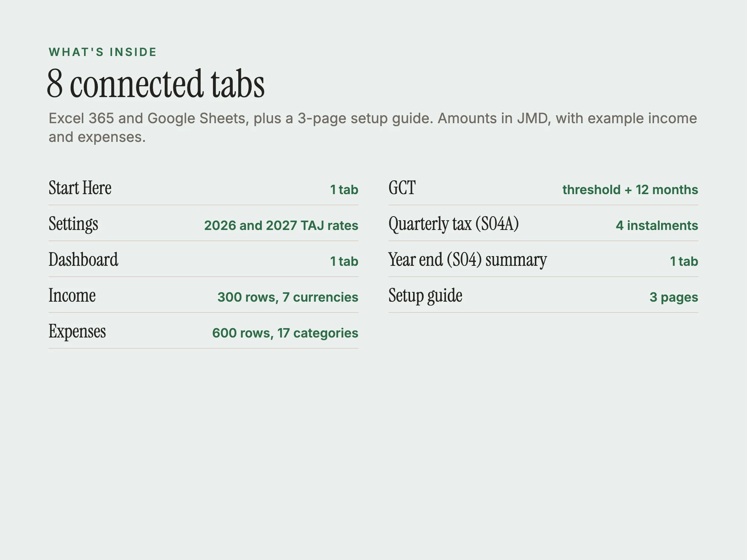
Task: Click "1 tab" beside Year end summary
Action: click(x=684, y=261)
